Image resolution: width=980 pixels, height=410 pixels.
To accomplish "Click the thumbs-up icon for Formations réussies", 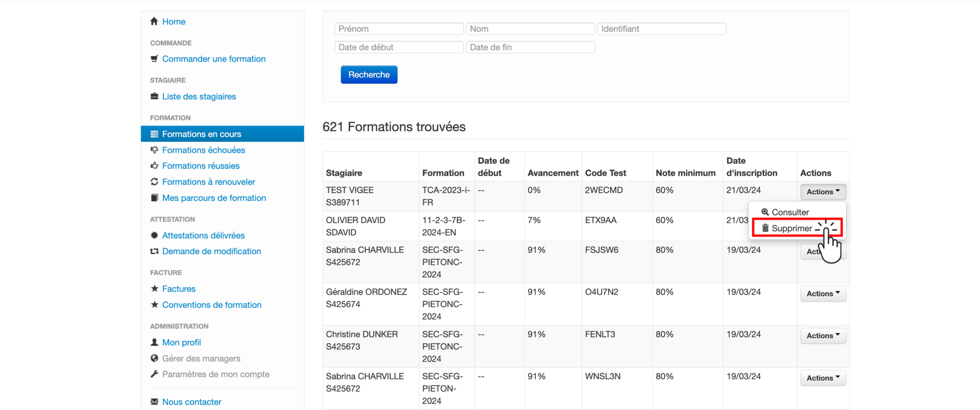I will coord(154,166).
